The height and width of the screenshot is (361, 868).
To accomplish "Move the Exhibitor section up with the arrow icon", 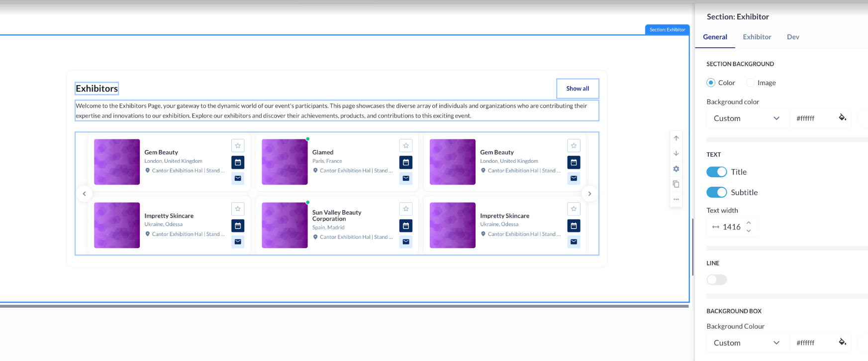I will click(x=676, y=138).
